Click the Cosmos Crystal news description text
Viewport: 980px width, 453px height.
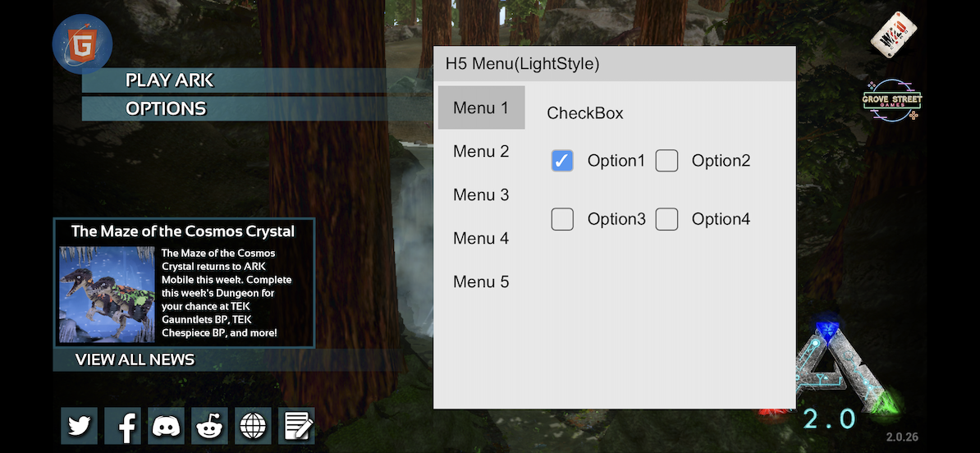click(227, 293)
